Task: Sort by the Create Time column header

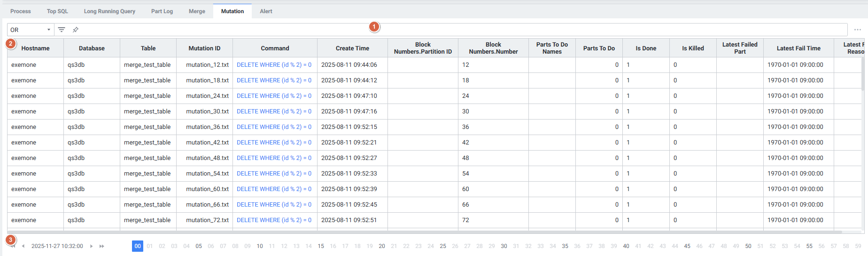Action: pos(352,48)
